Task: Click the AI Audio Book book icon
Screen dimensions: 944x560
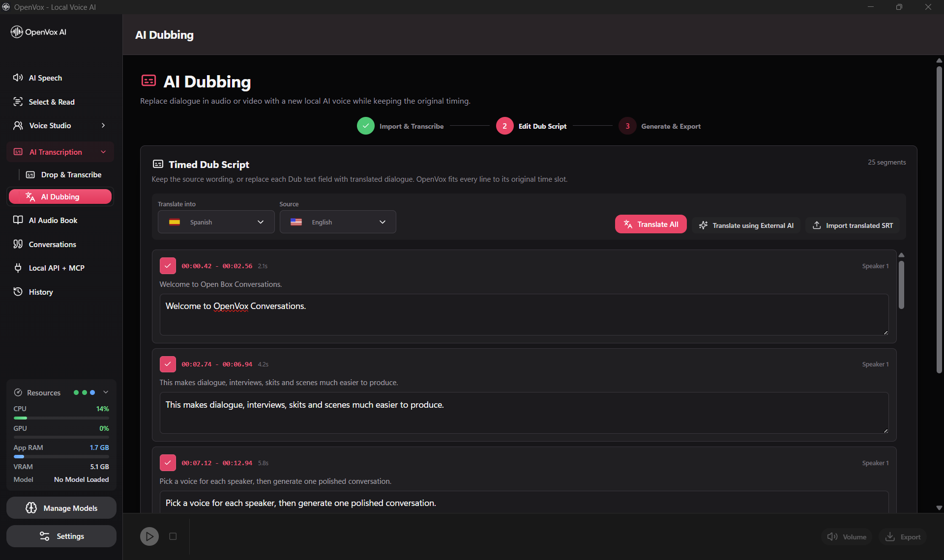Action: [18, 220]
